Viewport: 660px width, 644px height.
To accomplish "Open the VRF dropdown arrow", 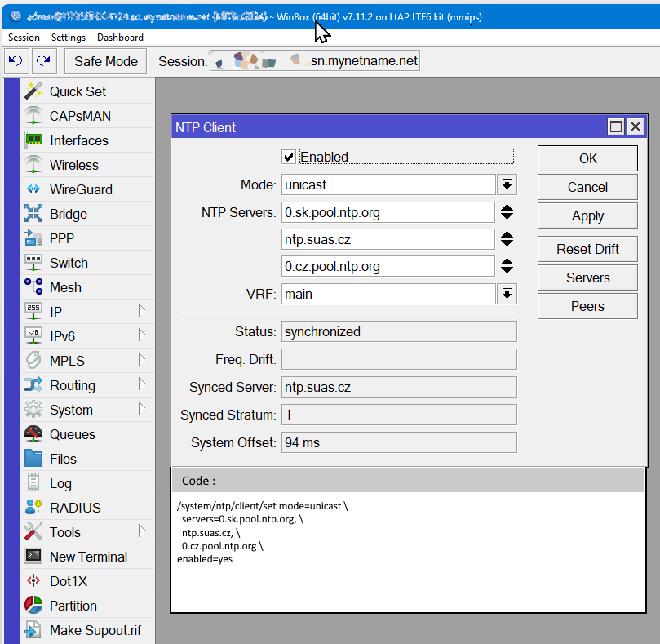I will [507, 294].
